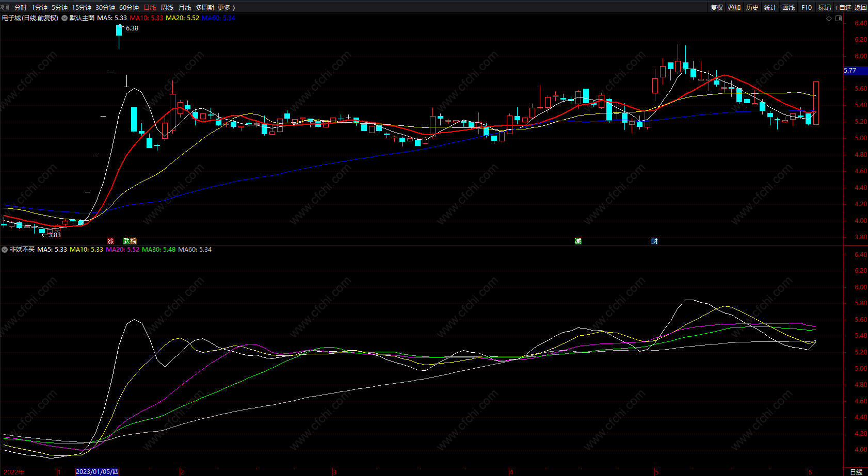Click the 复权 button
The height and width of the screenshot is (476, 868).
pyautogui.click(x=717, y=8)
